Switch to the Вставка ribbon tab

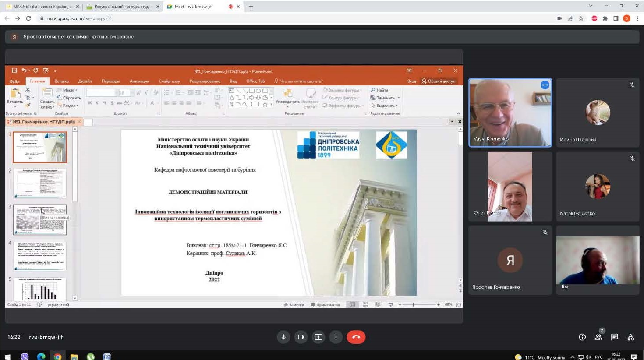pos(62,81)
